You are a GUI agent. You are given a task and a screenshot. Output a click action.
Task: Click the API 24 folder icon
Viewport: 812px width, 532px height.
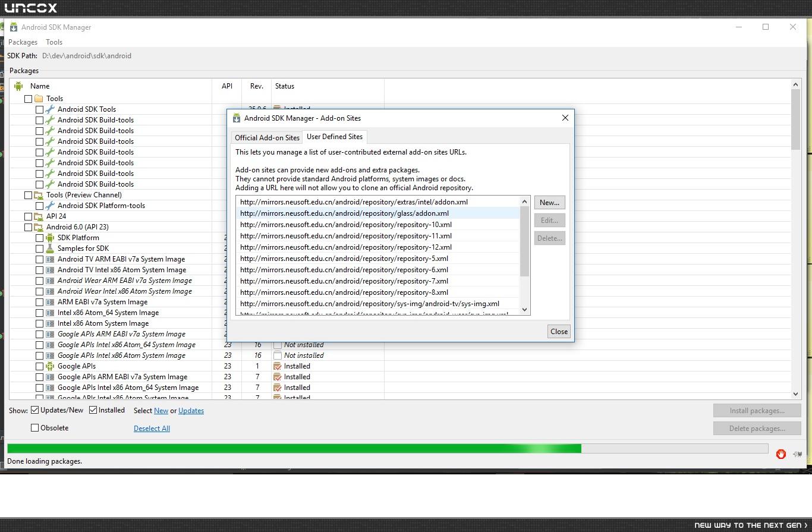pyautogui.click(x=39, y=216)
